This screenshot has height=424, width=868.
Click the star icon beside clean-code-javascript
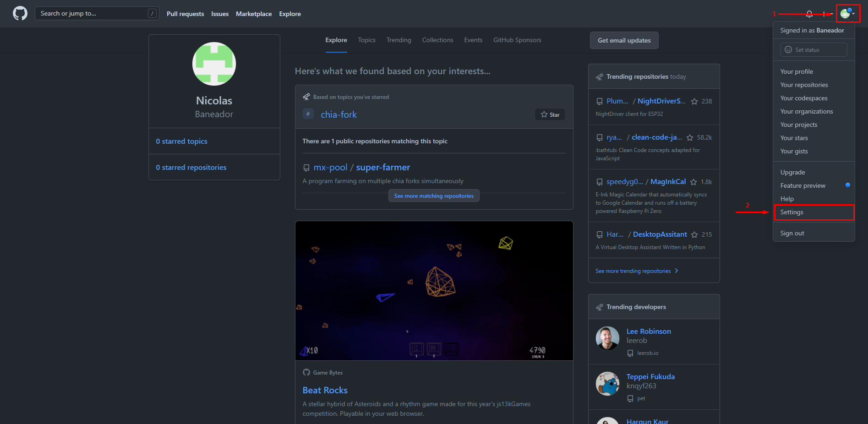point(690,137)
